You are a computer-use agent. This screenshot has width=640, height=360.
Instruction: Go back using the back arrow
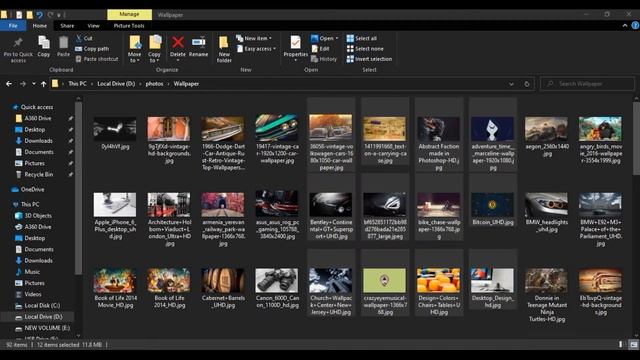tap(9, 84)
